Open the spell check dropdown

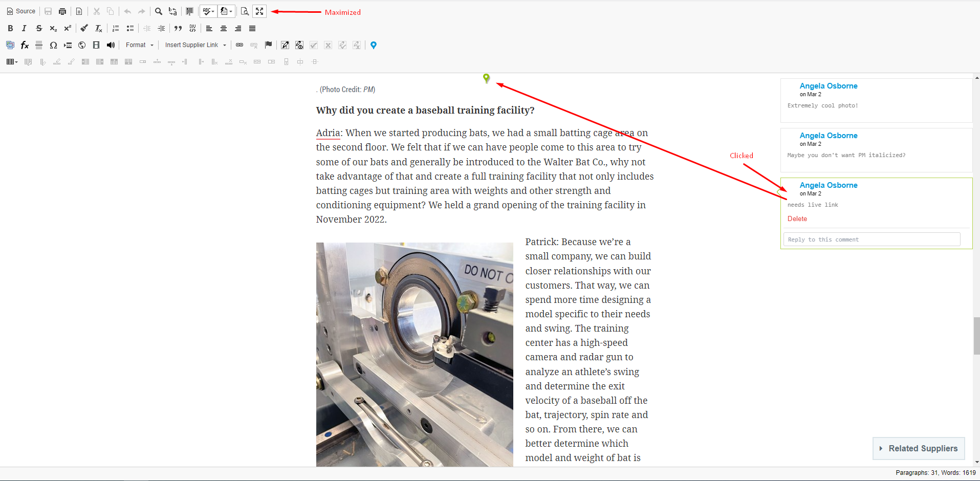click(x=208, y=11)
